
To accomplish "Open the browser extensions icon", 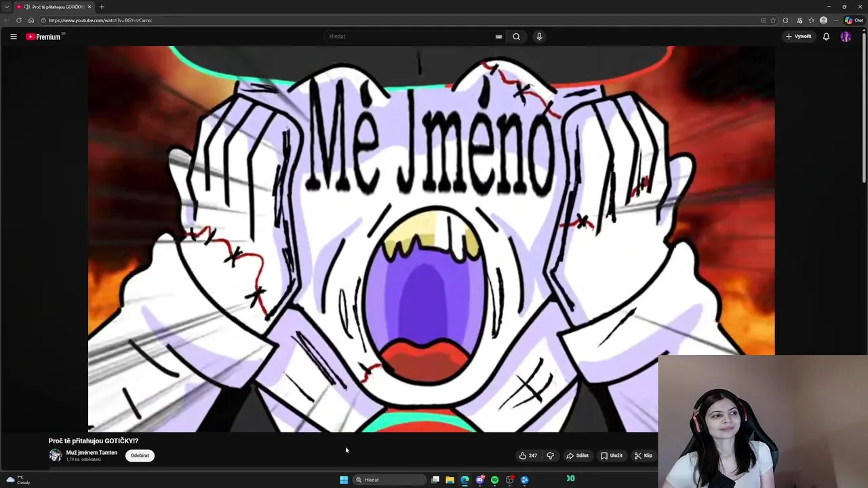I will (785, 20).
